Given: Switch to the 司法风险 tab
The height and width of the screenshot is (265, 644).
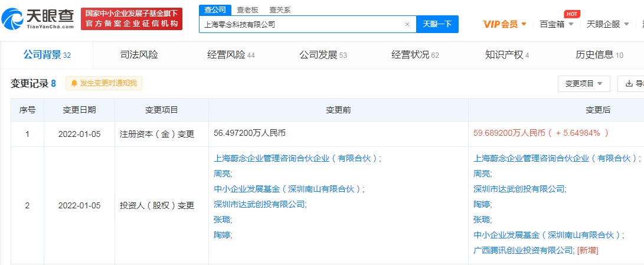Looking at the screenshot, I should tap(139, 55).
